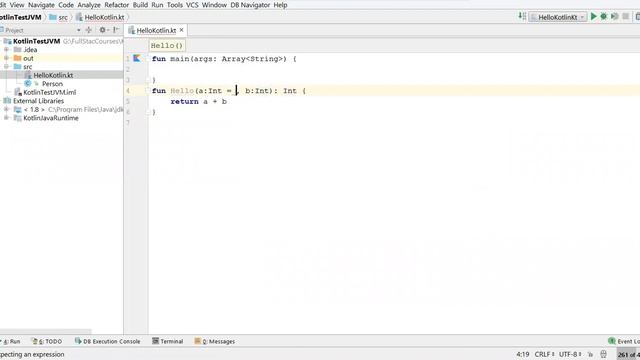This screenshot has width=640, height=360.
Task: Select the KotlinTestJVM root project node
Action: click(x=36, y=41)
